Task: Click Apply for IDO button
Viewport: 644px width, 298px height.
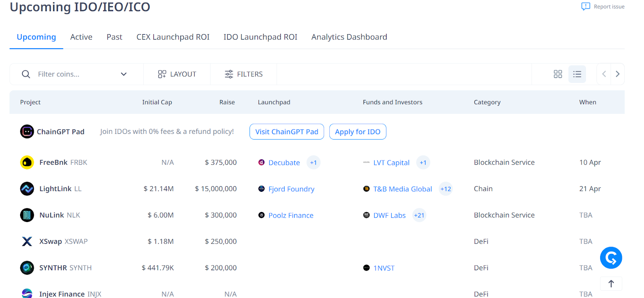Action: click(358, 132)
